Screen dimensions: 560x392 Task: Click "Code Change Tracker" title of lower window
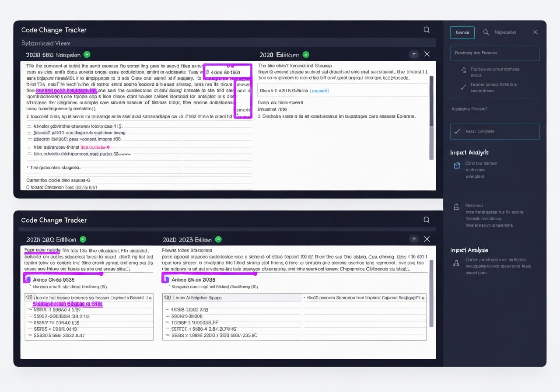click(x=54, y=220)
